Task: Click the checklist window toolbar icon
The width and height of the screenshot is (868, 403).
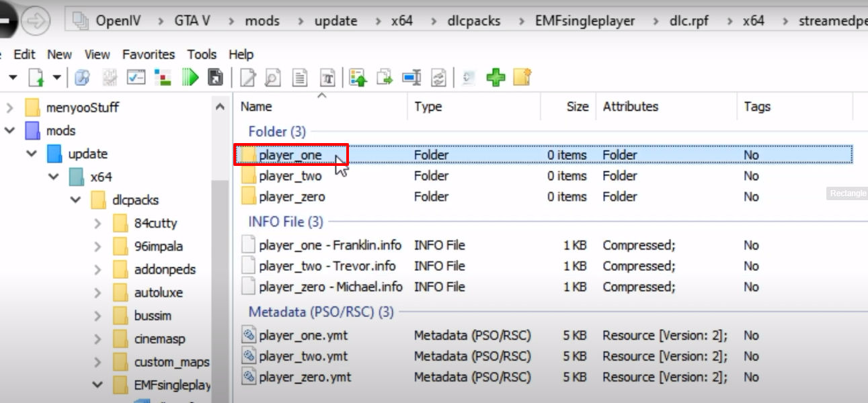Action: click(136, 77)
